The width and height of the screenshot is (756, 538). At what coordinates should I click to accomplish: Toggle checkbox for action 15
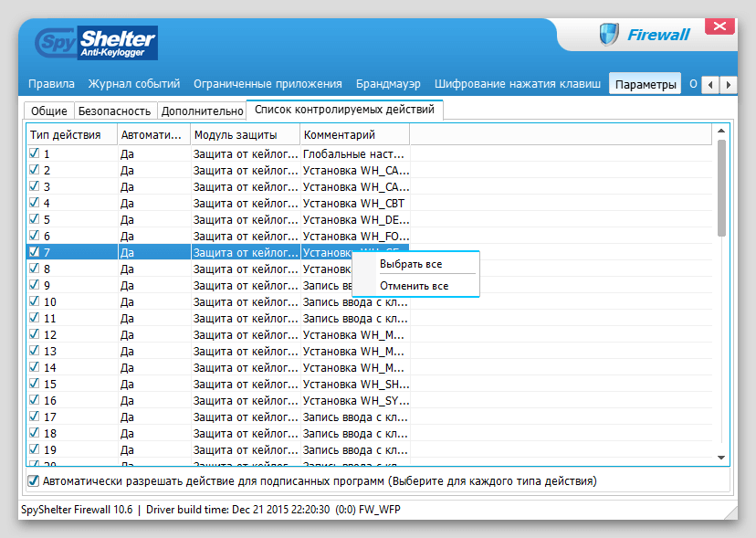click(34, 383)
